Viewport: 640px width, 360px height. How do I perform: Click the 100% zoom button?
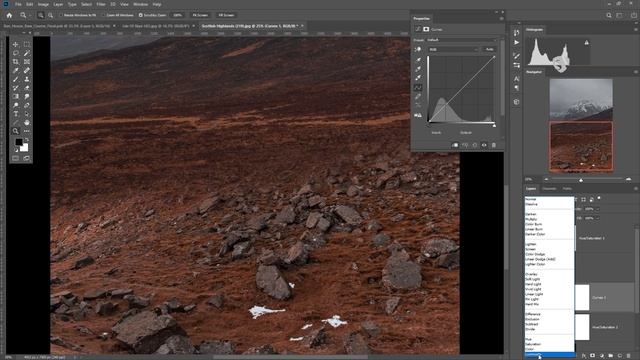(x=178, y=15)
